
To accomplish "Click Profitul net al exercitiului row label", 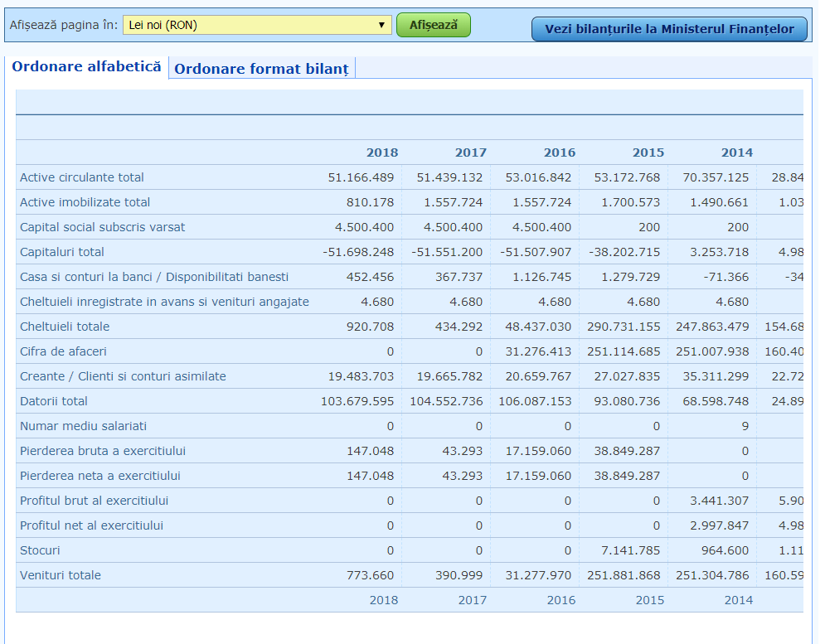I will click(x=91, y=525).
